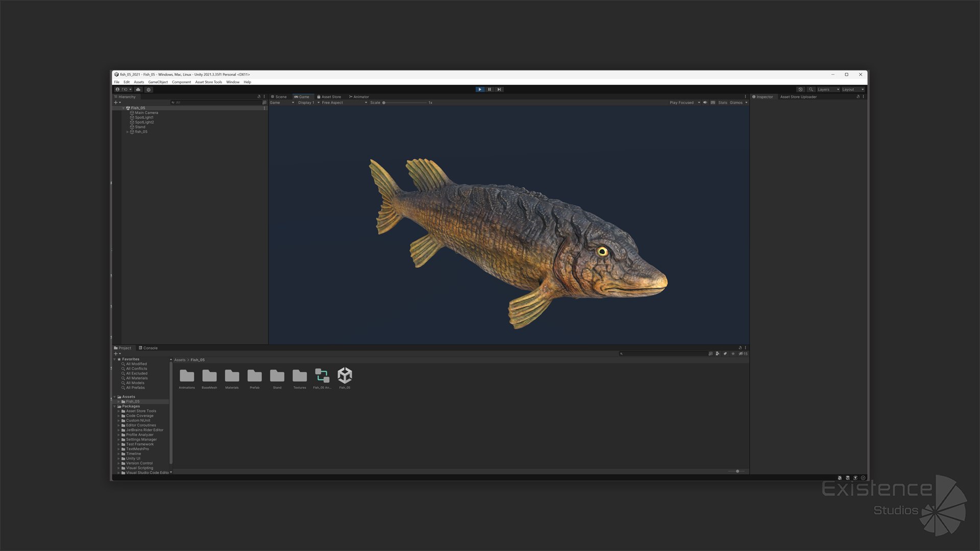Viewport: 980px width, 551px height.
Task: Open Unity version control settings gear icon
Action: point(149,89)
